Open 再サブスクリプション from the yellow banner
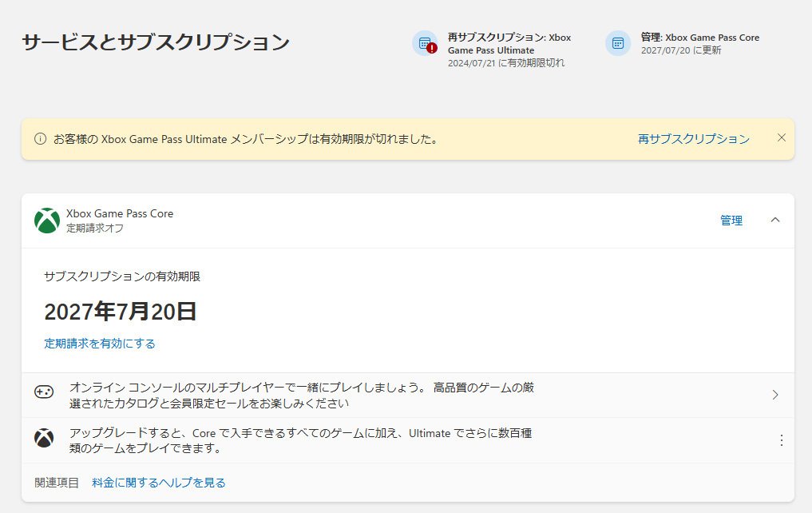Image resolution: width=812 pixels, height=513 pixels. (692, 137)
